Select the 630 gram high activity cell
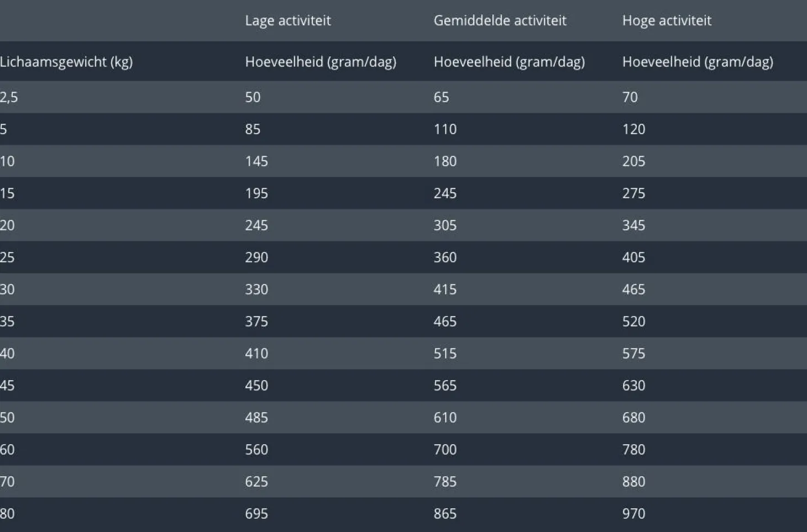Image resolution: width=807 pixels, height=532 pixels. pyautogui.click(x=633, y=386)
